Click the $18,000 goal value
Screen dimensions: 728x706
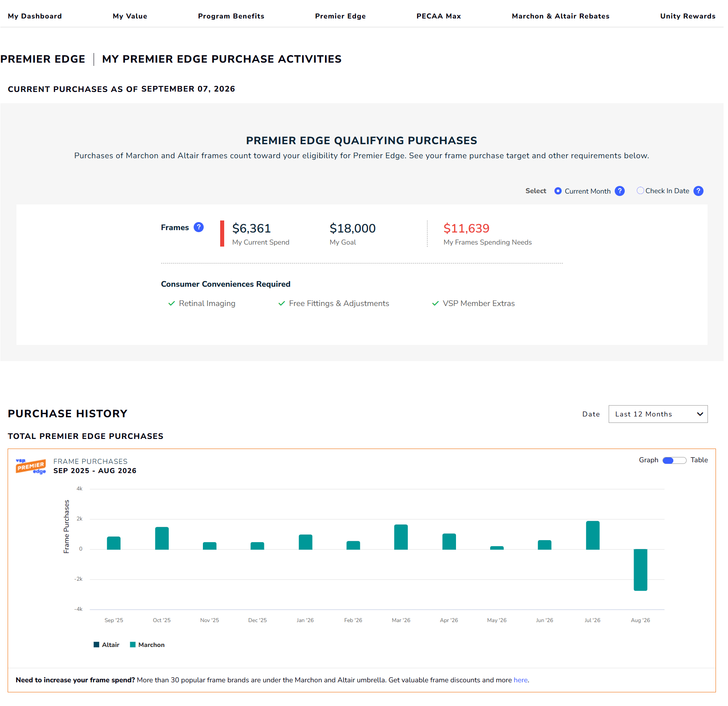pyautogui.click(x=353, y=229)
